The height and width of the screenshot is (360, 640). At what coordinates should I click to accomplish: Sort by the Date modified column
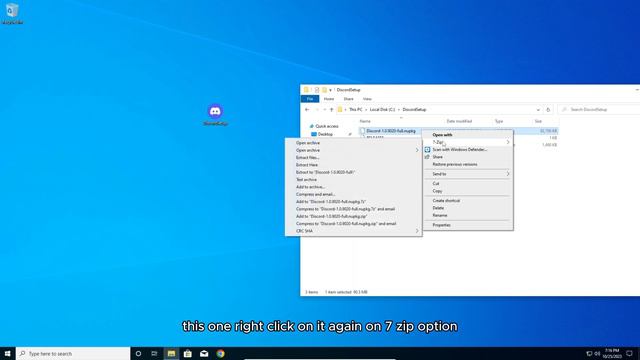[x=459, y=121]
